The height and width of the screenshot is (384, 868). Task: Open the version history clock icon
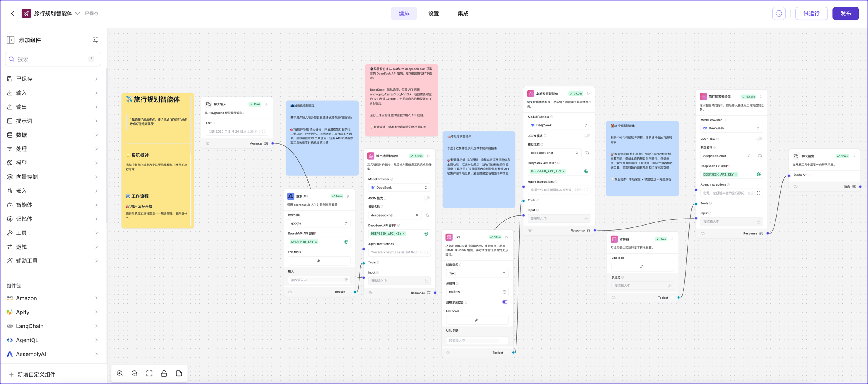point(779,14)
